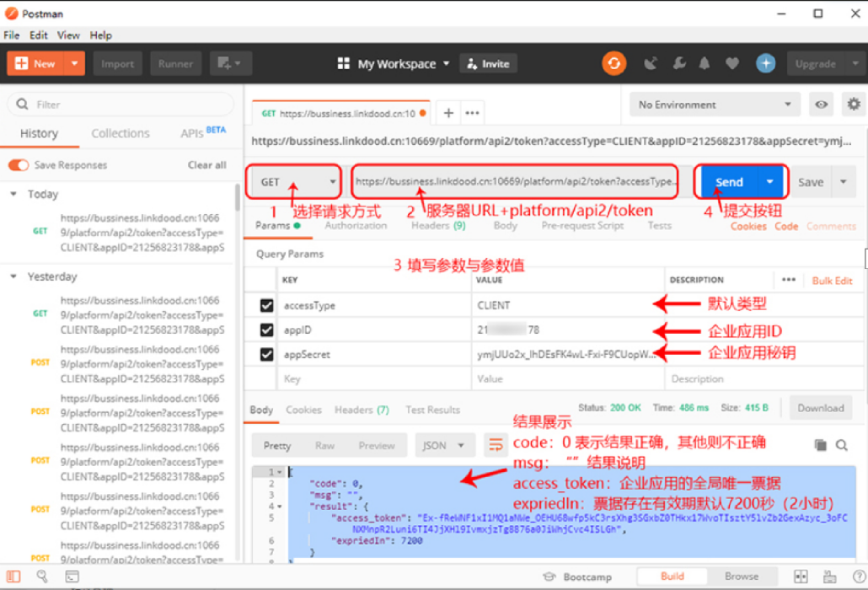The width and height of the screenshot is (868, 590).
Task: Open the File menu
Action: [x=12, y=35]
